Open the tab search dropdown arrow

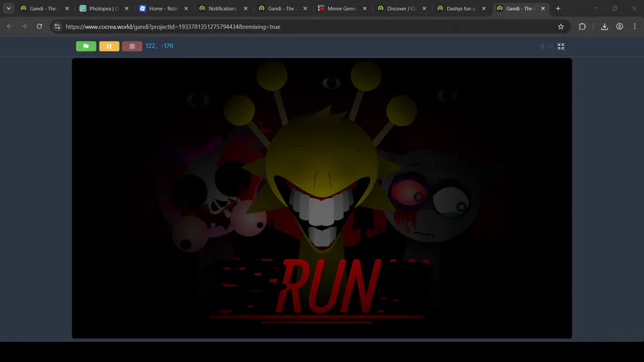pyautogui.click(x=9, y=8)
